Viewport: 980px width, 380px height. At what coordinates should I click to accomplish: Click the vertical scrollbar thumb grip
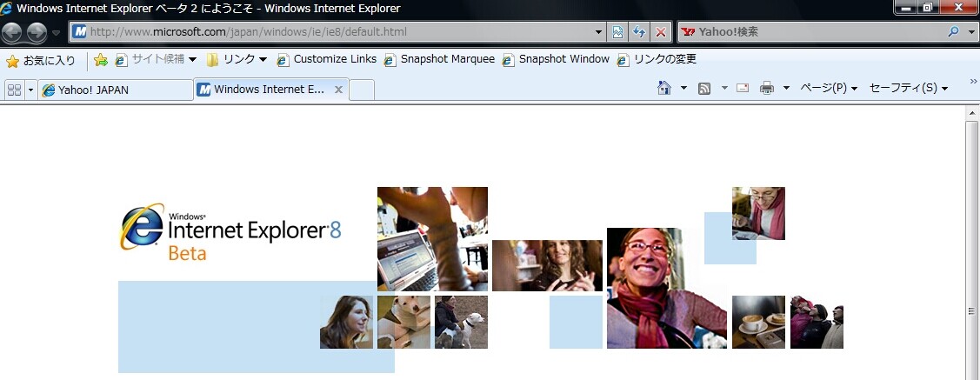(972, 310)
